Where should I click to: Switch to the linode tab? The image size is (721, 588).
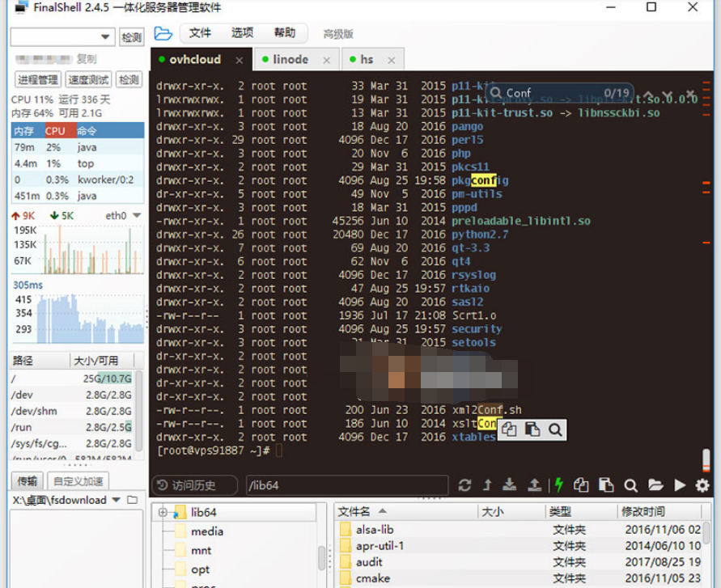pyautogui.click(x=290, y=59)
